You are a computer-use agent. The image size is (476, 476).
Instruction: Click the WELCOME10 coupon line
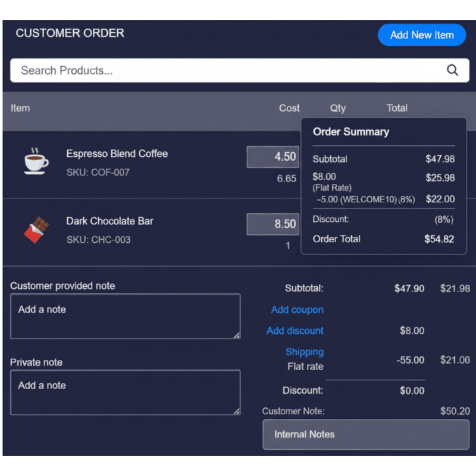pyautogui.click(x=365, y=199)
